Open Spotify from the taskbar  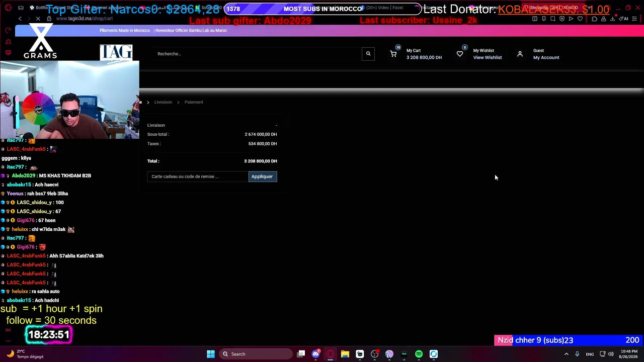point(419,354)
